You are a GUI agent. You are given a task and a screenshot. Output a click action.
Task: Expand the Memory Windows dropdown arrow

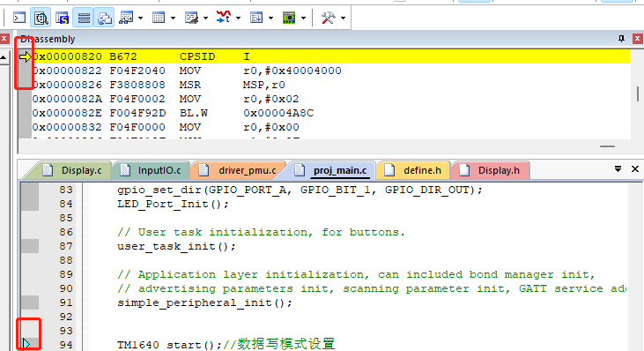click(x=173, y=19)
